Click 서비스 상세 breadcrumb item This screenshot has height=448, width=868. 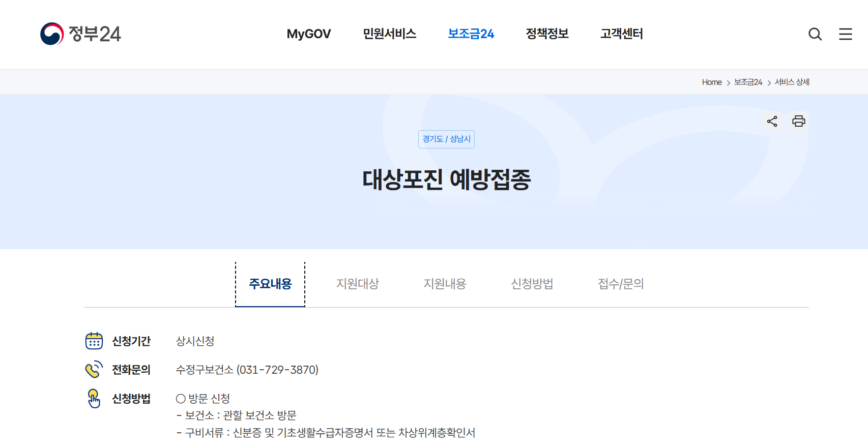[x=792, y=82]
